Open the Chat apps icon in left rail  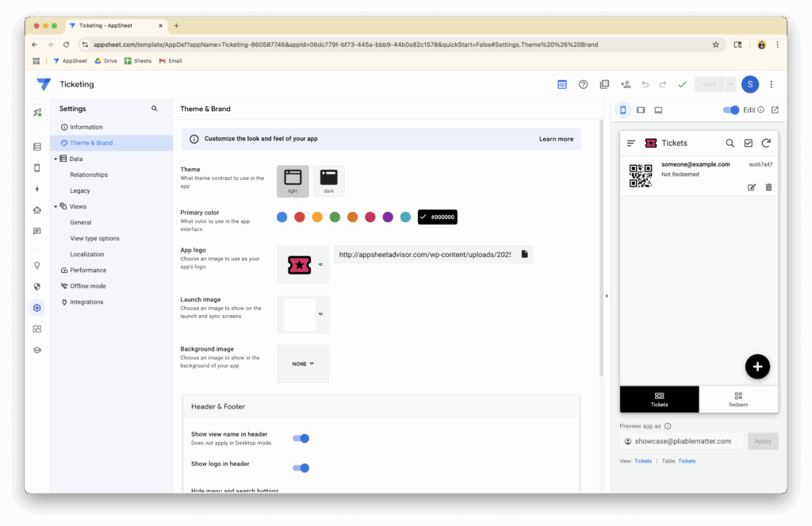tap(37, 231)
